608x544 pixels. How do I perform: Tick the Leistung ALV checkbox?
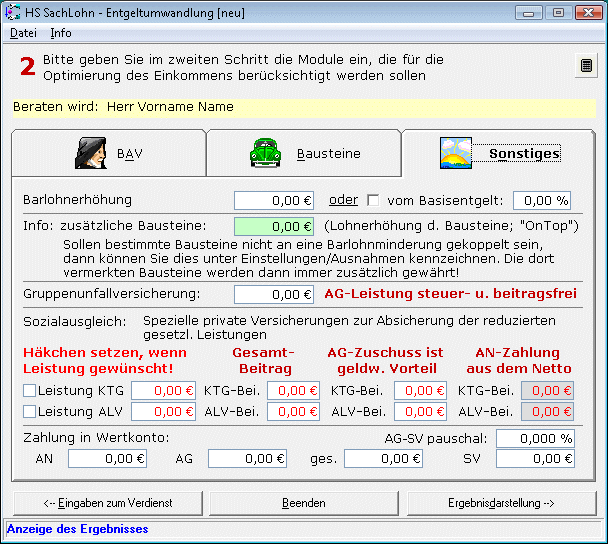pyautogui.click(x=29, y=411)
